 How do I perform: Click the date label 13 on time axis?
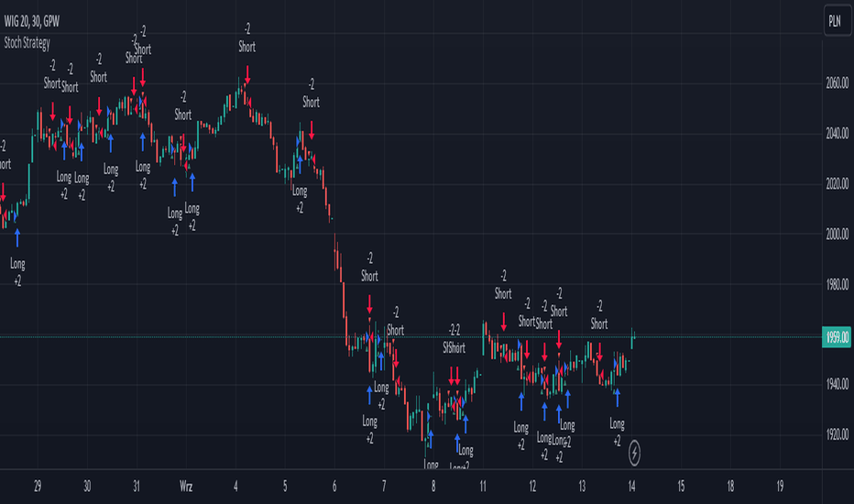point(582,486)
